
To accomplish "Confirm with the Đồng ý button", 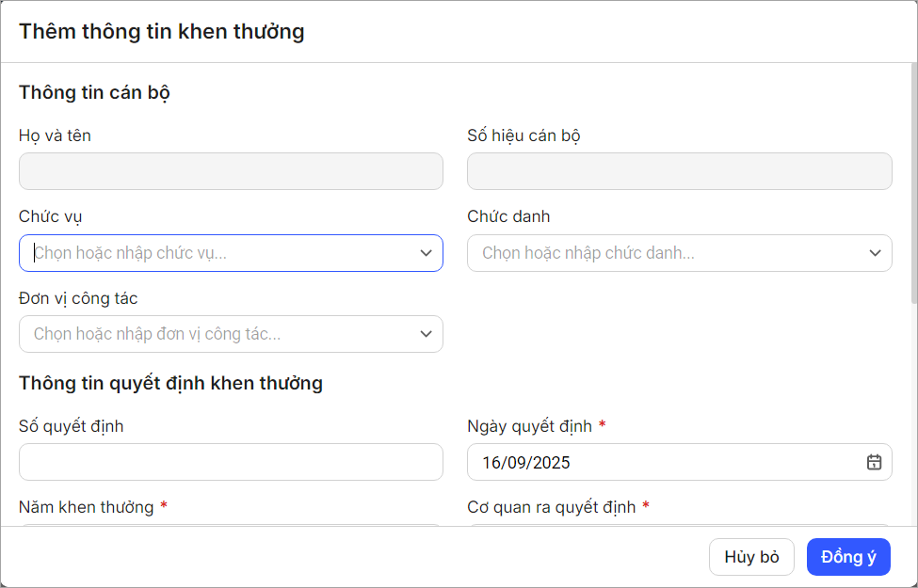I will click(848, 557).
